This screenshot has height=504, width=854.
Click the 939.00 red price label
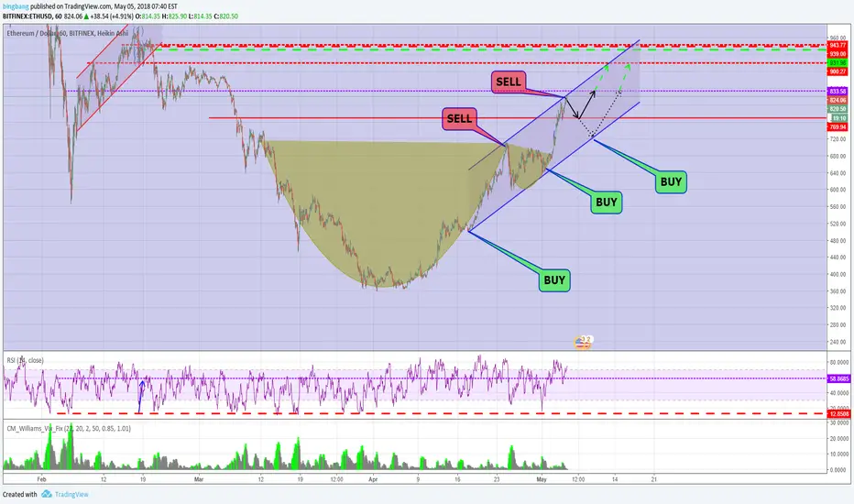[838, 54]
